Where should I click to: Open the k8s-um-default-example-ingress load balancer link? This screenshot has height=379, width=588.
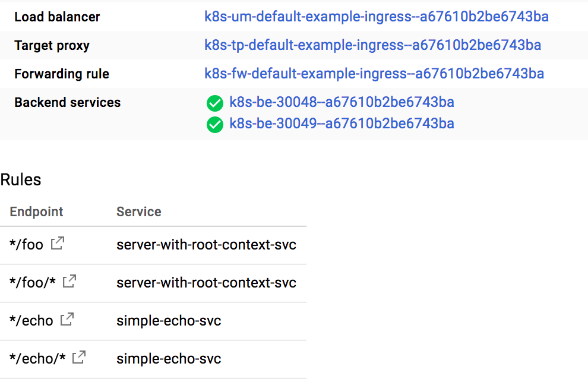[377, 17]
